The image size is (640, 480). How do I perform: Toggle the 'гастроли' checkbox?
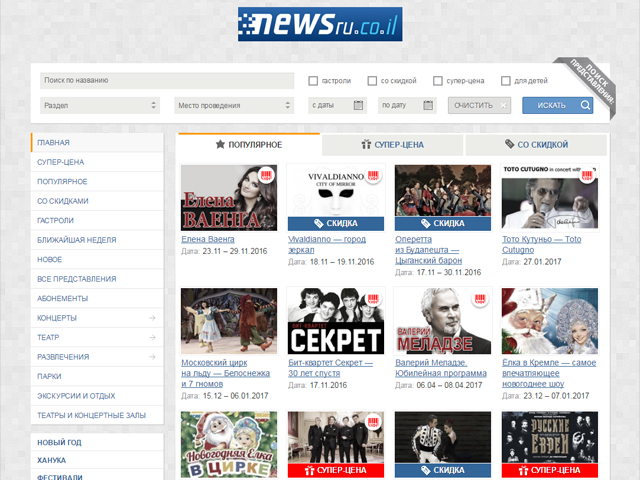click(x=313, y=81)
